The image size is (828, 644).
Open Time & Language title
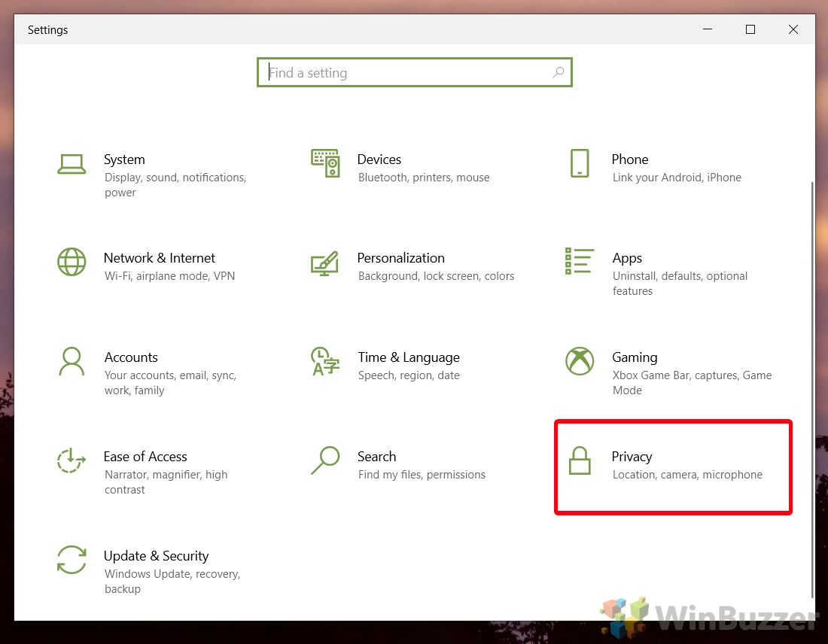[x=409, y=357]
